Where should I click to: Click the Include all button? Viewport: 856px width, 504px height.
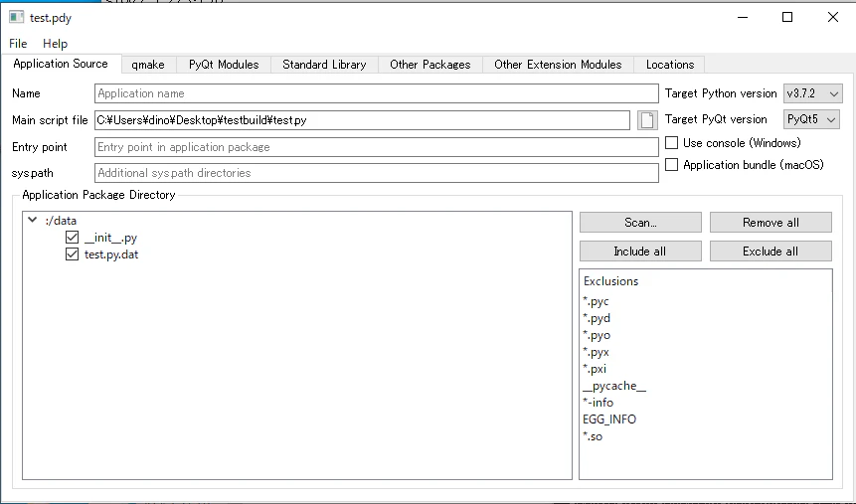coord(640,252)
